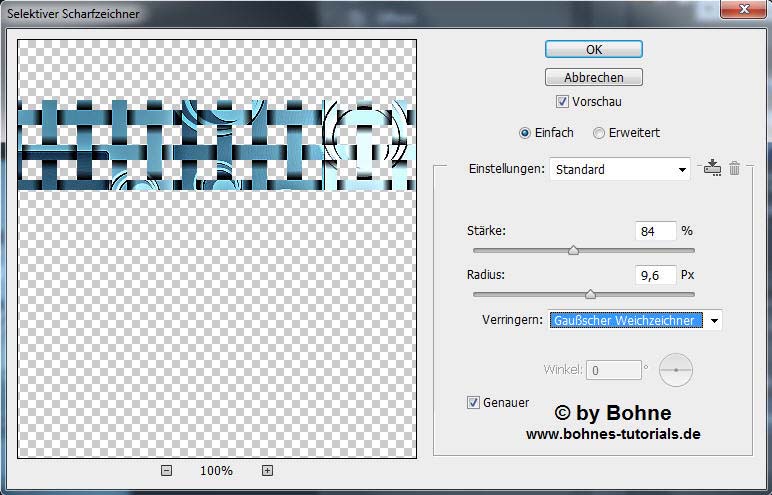Save current settings via disk icon
The width and height of the screenshot is (772, 495).
(712, 168)
